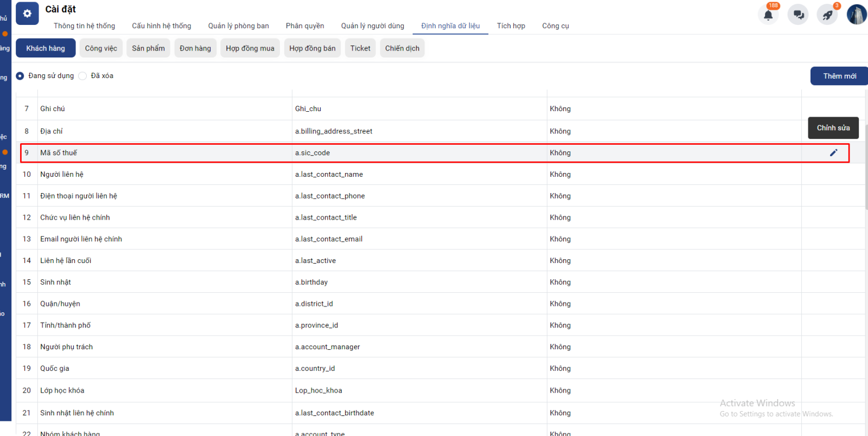Open the Sản phẩm category tab
The height and width of the screenshot is (436, 868).
(148, 48)
